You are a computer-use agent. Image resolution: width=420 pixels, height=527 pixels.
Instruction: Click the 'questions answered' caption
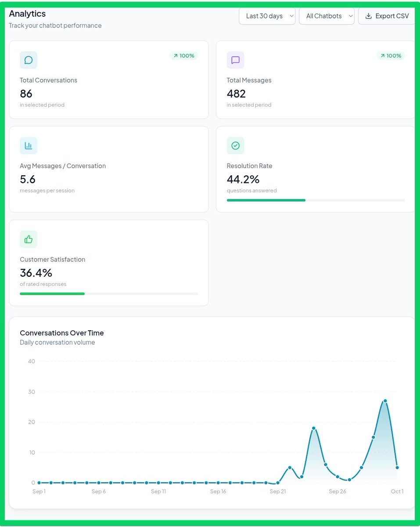252,191
